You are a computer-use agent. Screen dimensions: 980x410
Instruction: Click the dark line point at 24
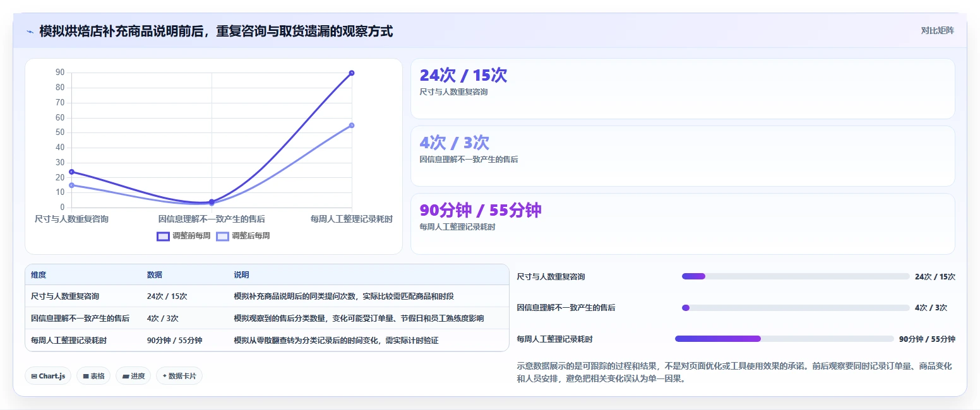tap(71, 172)
